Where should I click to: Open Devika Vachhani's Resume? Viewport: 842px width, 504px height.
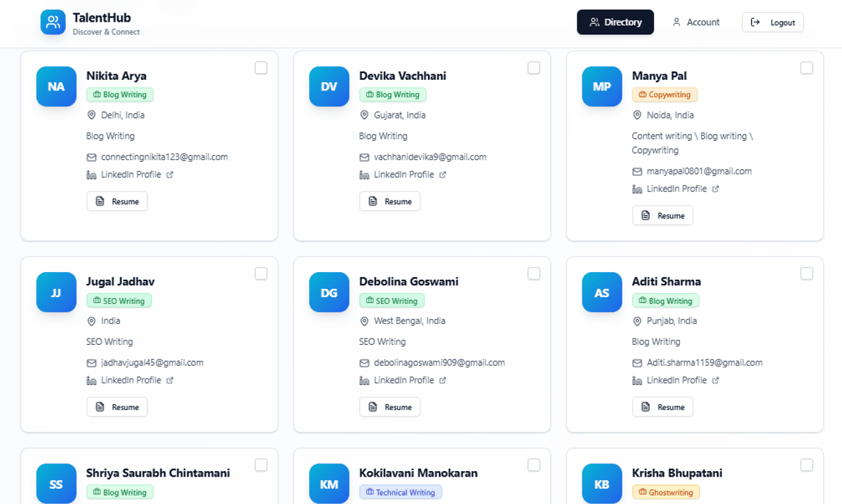(x=390, y=202)
